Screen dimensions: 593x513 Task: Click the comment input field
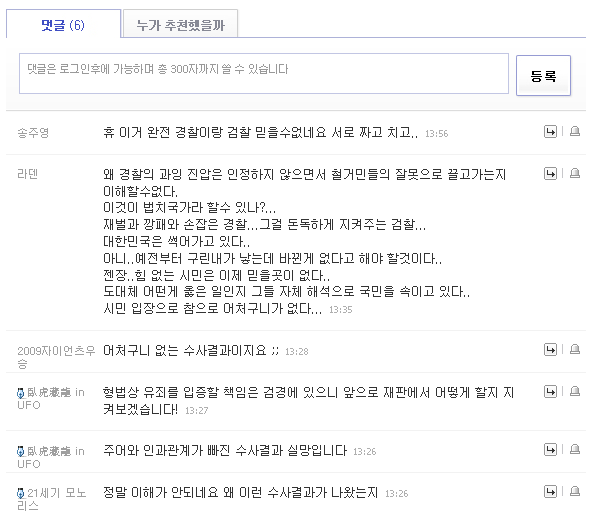[264, 73]
